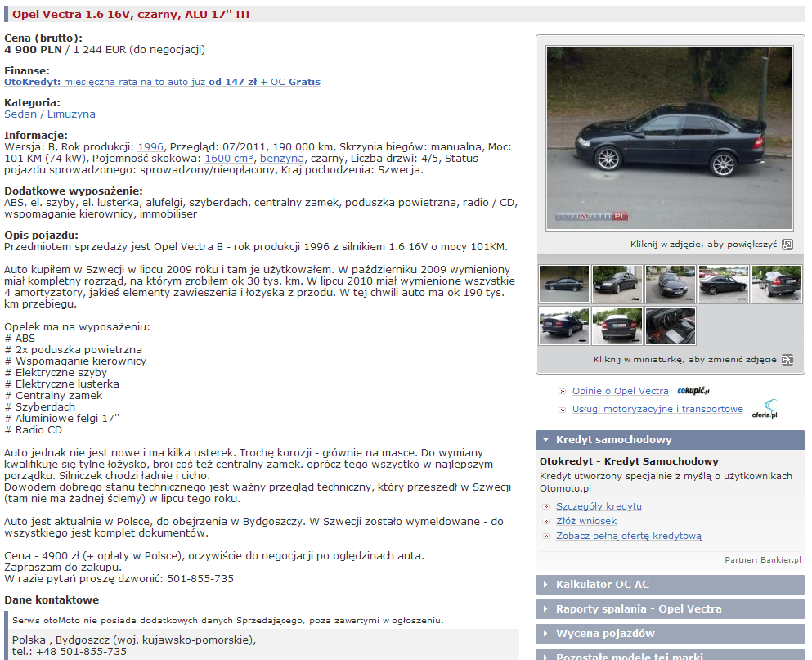The image size is (812, 660).
Task: Open 'Usługi motoryzacyjne i transportowe' link
Action: [x=657, y=409]
